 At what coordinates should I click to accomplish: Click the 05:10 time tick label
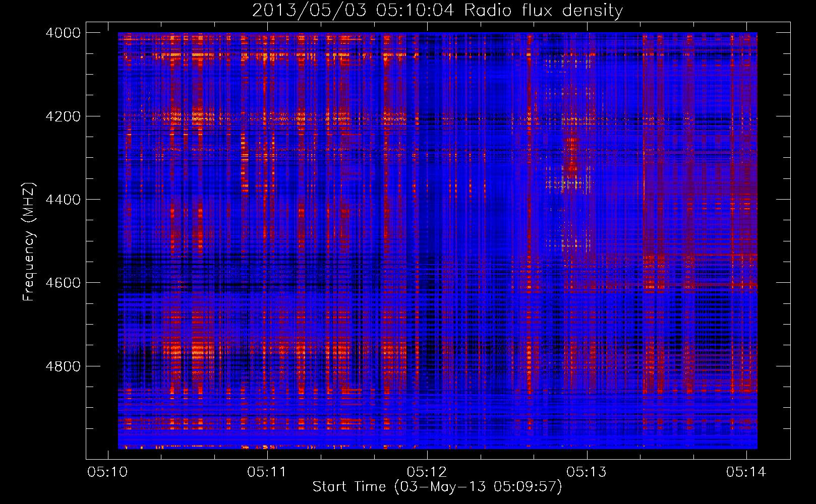click(107, 472)
